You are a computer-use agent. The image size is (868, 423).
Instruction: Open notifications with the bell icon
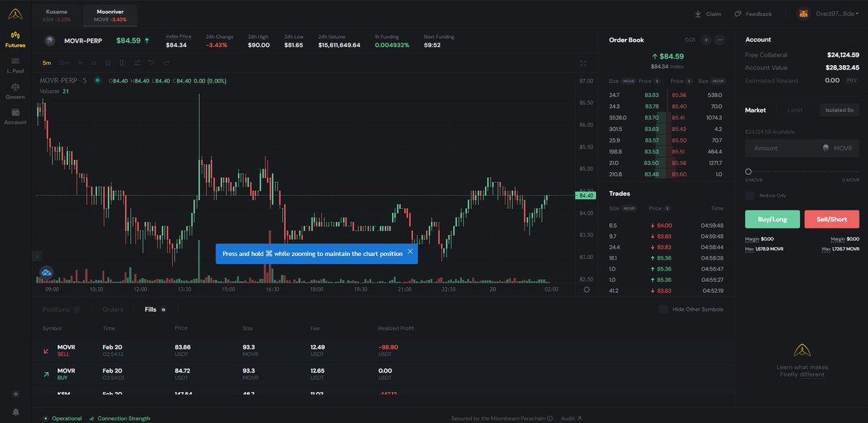[x=15, y=412]
